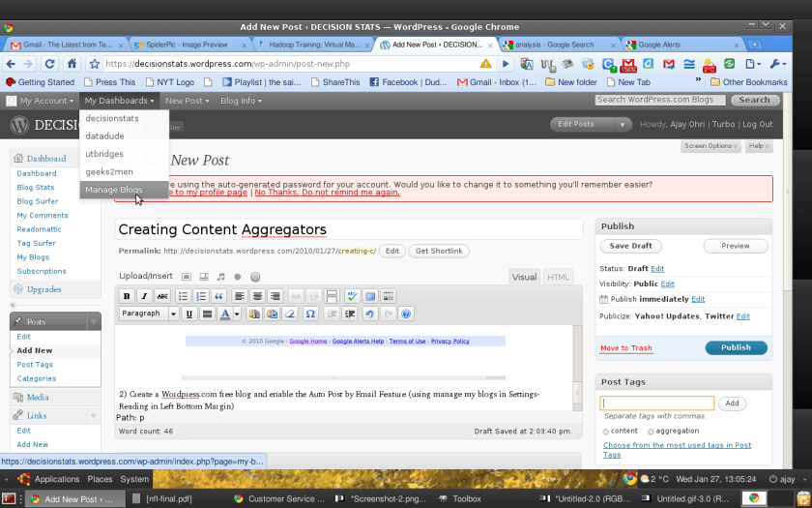Expand the text color picker arrow
The width and height of the screenshot is (812, 508).
tap(237, 314)
